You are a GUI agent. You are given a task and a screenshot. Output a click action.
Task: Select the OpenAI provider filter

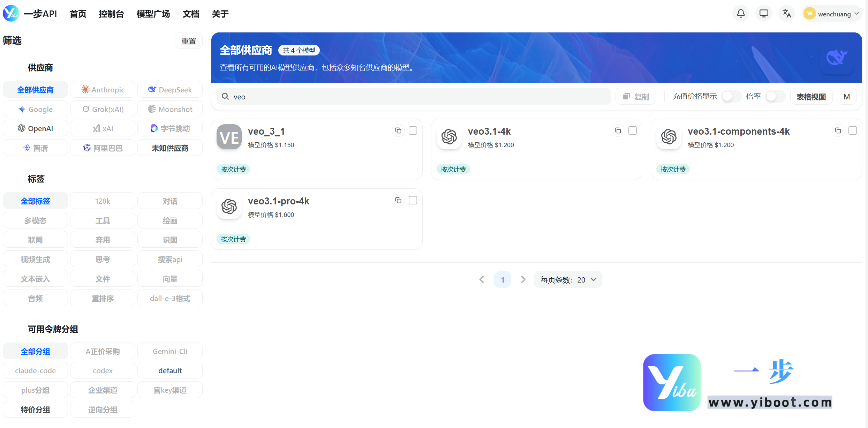(x=35, y=128)
